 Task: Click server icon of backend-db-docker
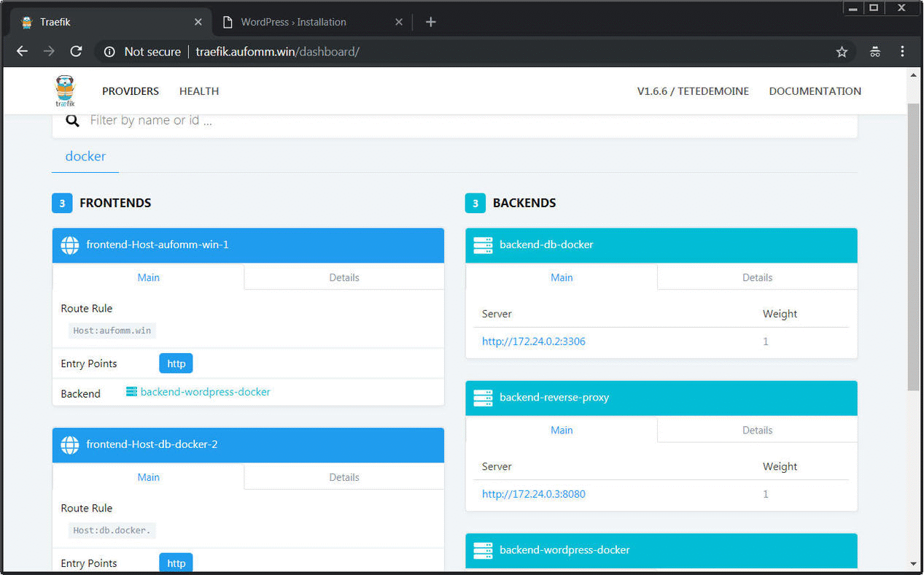click(x=483, y=245)
